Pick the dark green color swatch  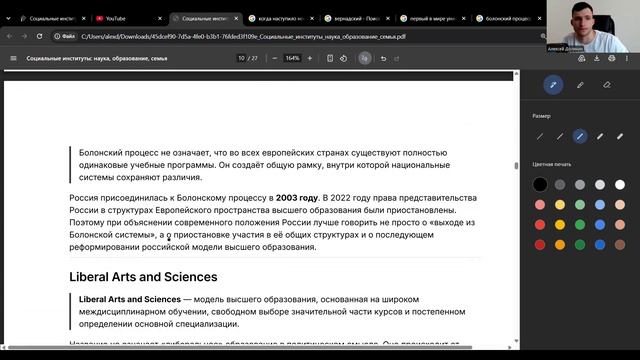pyautogui.click(x=580, y=244)
